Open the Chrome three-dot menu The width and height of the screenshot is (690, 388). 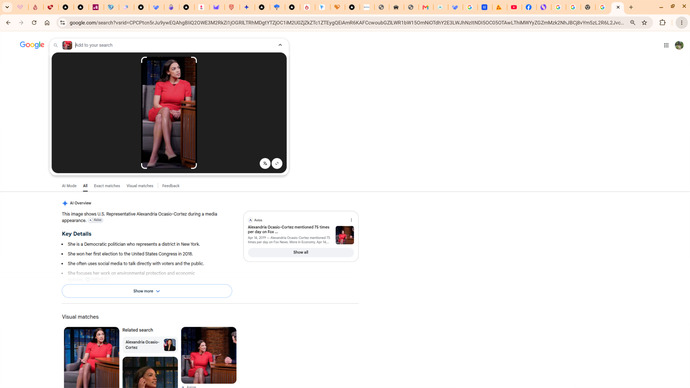[x=681, y=22]
